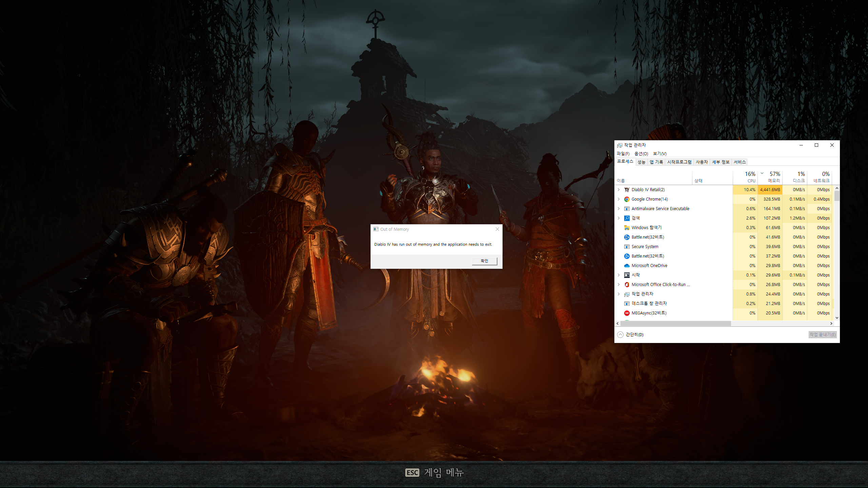The image size is (868, 488).
Task: Expand the Diablo IV Retail process group
Action: click(619, 190)
